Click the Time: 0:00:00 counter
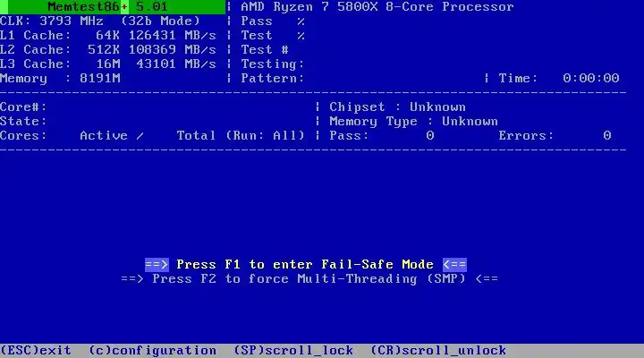This screenshot has height=358, width=644. (x=558, y=79)
